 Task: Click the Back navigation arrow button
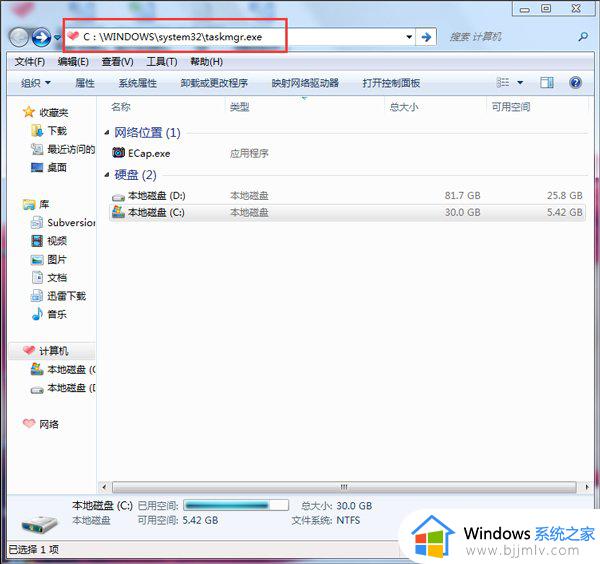(19, 37)
